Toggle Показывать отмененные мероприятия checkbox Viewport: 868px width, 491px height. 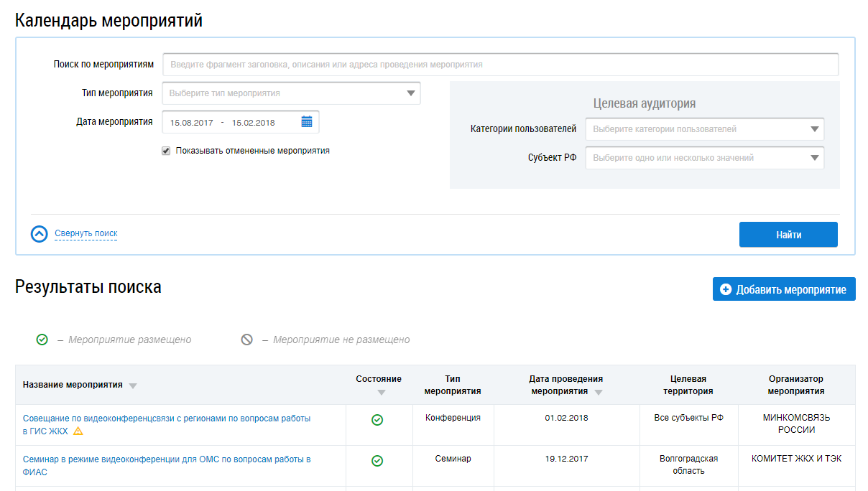166,151
